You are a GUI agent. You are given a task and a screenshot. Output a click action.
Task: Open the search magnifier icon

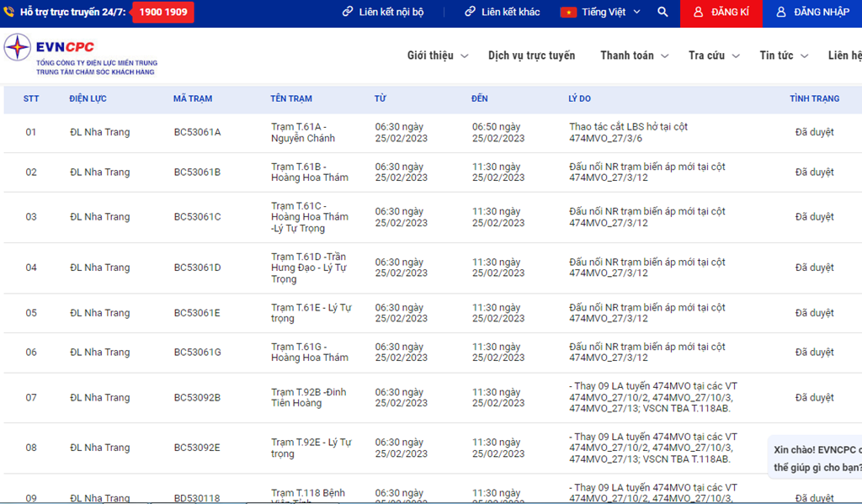(662, 13)
